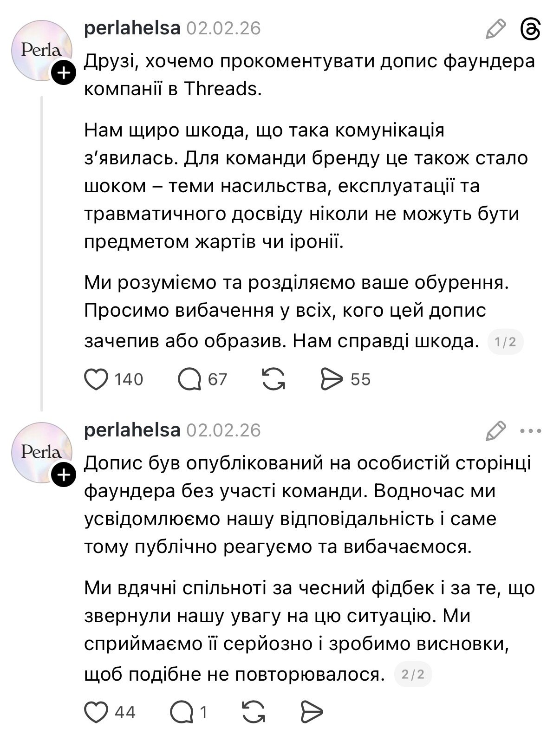Open perlahelsa username on second post
Viewport: 560px width, 735px height.
pyautogui.click(x=132, y=430)
